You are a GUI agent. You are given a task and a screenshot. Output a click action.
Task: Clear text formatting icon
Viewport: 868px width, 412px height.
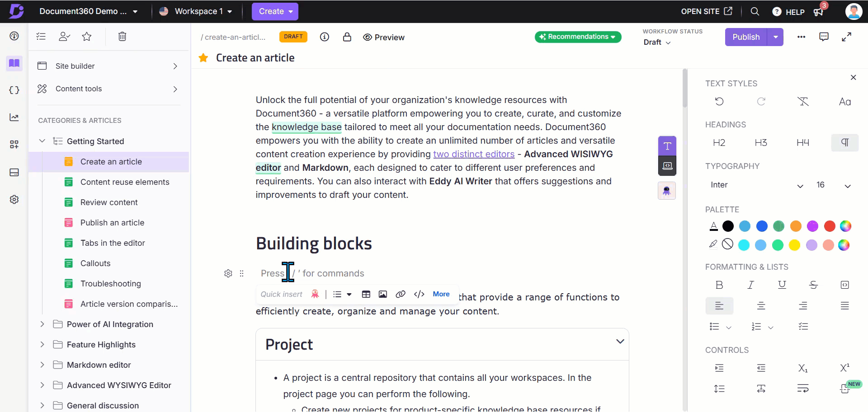click(x=803, y=102)
